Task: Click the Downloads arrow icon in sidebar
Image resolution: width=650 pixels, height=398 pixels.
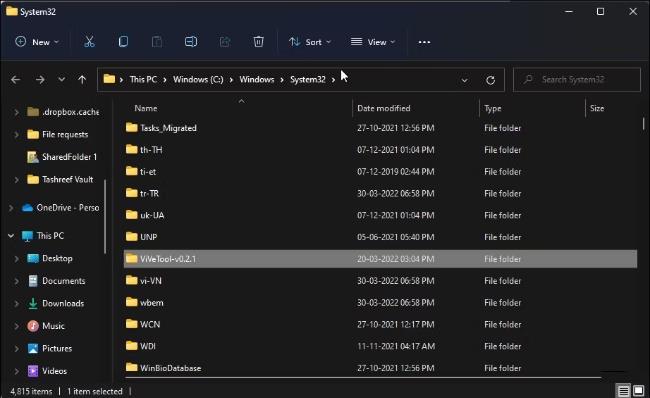Action: click(33, 303)
